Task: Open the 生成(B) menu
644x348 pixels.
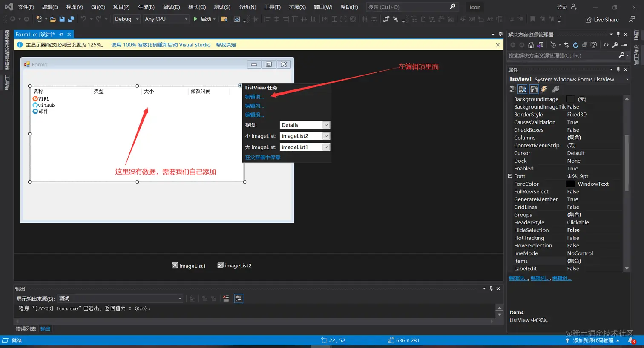Action: pos(146,7)
